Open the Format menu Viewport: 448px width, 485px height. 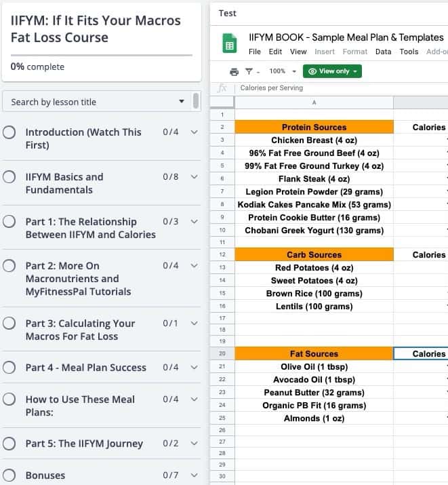355,52
